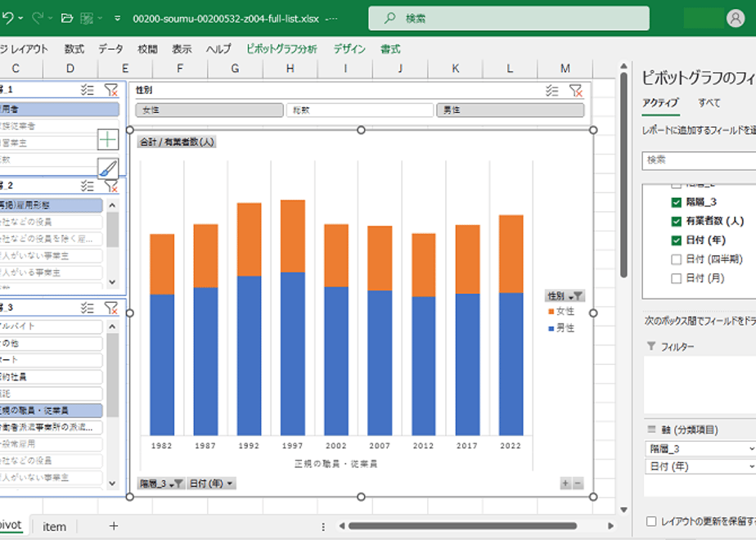
Task: Click the Undo icon in the title bar
Action: click(x=7, y=18)
